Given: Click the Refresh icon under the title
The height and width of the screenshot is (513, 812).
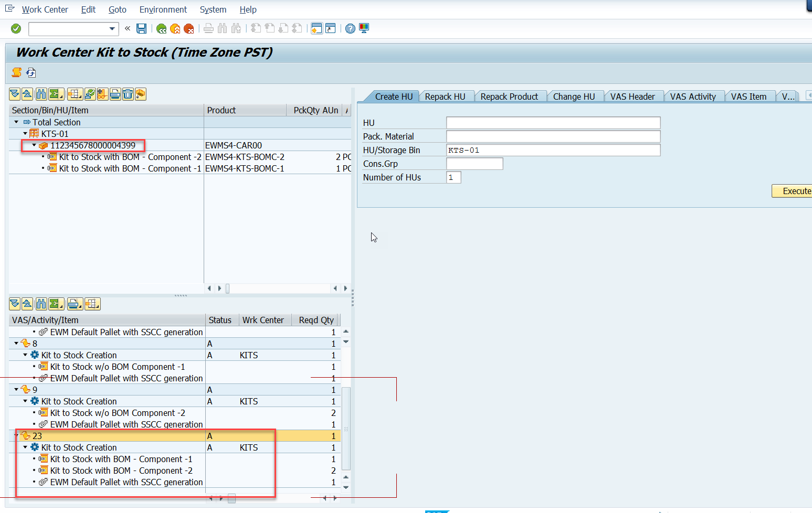Looking at the screenshot, I should click(x=31, y=72).
